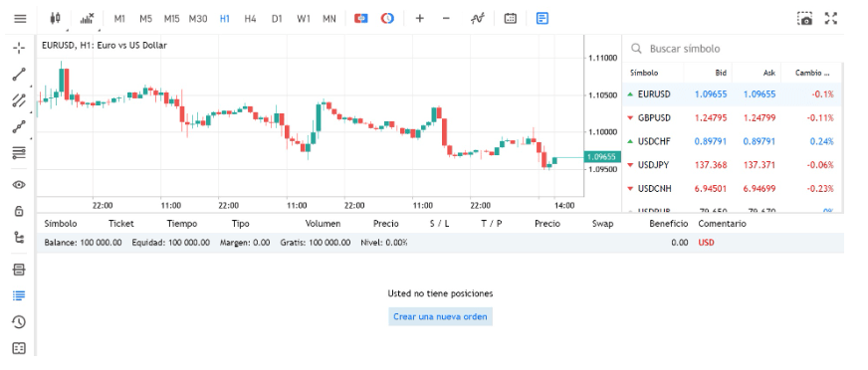Click the S / L column header

pyautogui.click(x=440, y=224)
